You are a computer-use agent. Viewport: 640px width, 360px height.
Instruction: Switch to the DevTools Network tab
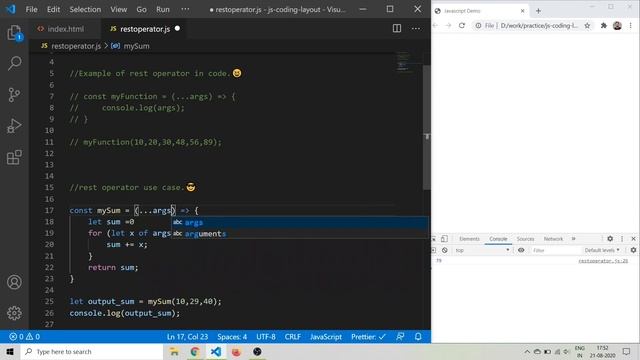coord(553,239)
